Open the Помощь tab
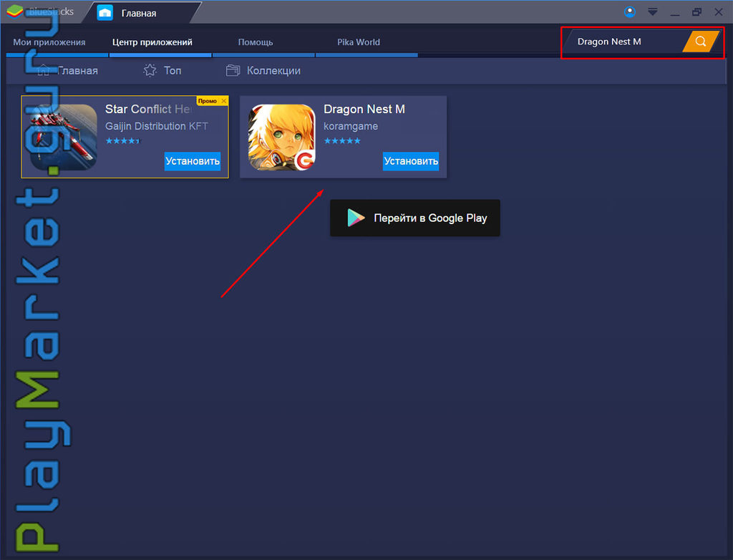The width and height of the screenshot is (733, 560). pyautogui.click(x=256, y=42)
